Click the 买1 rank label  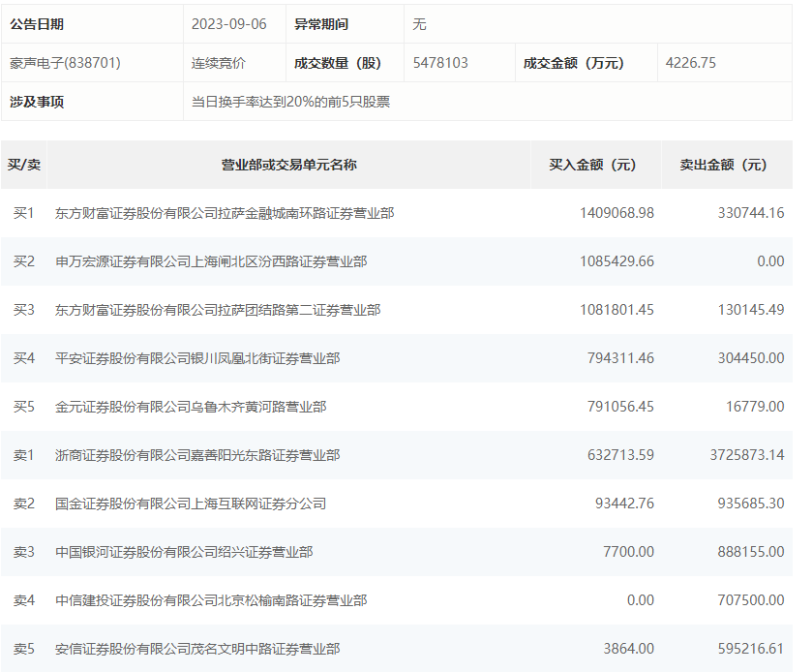click(x=24, y=213)
